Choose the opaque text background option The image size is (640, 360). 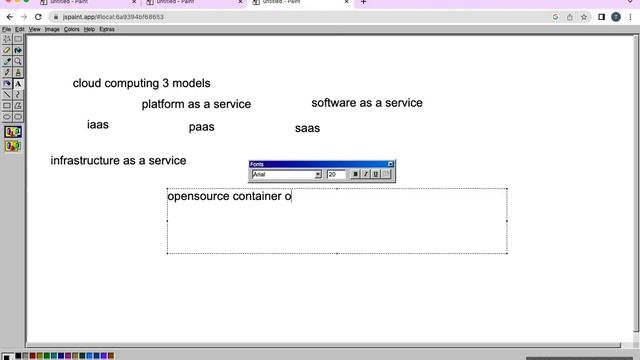13,132
